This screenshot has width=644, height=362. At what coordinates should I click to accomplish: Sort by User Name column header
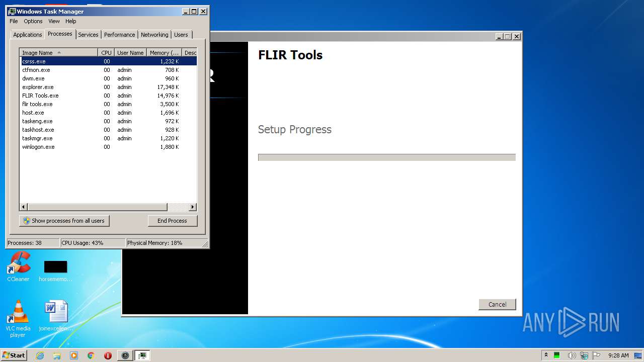130,52
